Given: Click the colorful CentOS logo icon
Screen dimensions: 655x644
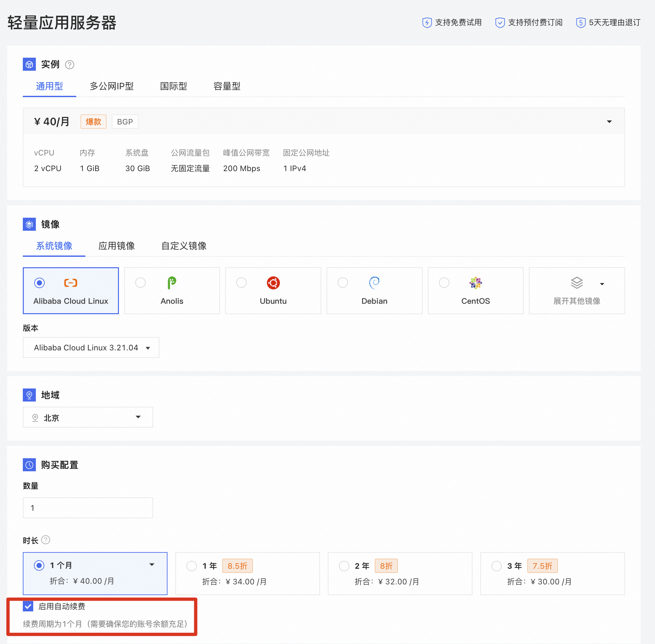Looking at the screenshot, I should click(475, 283).
